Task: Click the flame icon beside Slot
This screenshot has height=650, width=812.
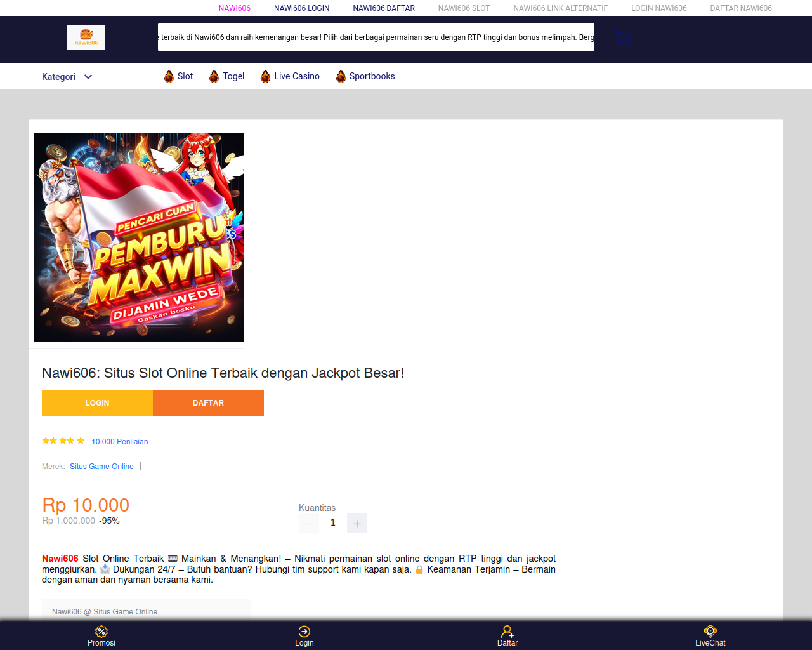Action: tap(169, 77)
